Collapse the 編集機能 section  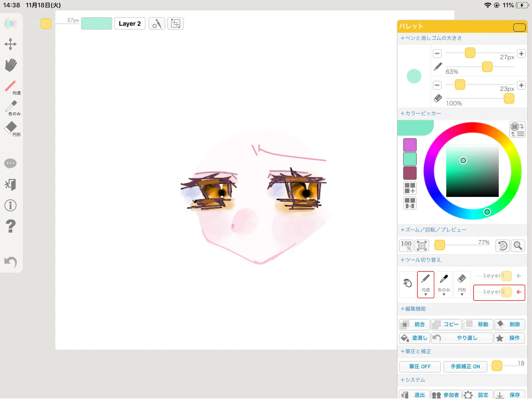click(x=413, y=309)
